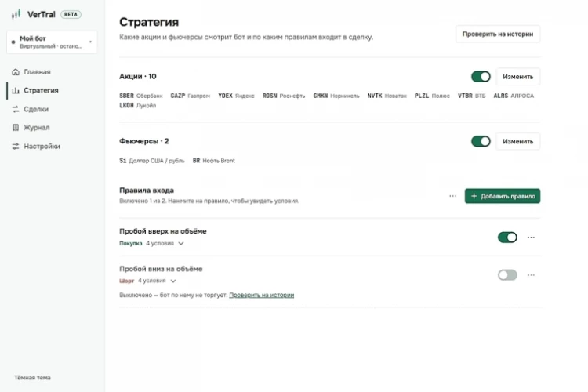Switch to Тёмная тема
Image resolution: width=588 pixels, height=392 pixels.
tap(32, 378)
